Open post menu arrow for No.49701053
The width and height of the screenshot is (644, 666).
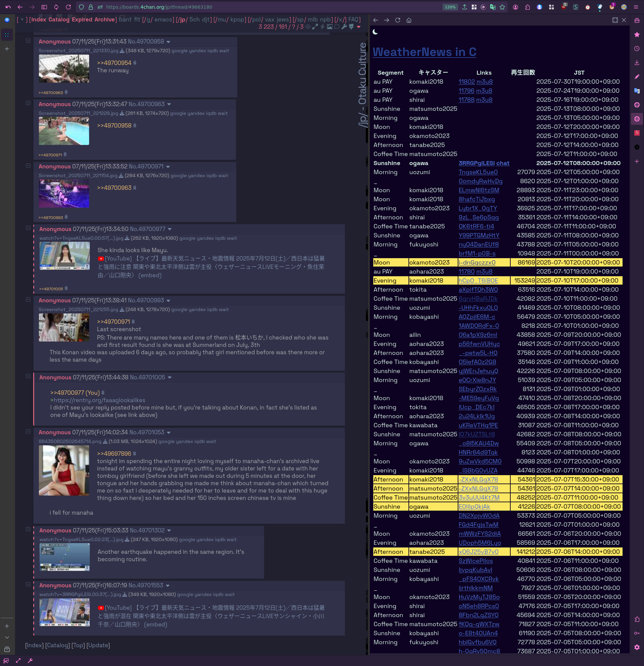tap(169, 433)
